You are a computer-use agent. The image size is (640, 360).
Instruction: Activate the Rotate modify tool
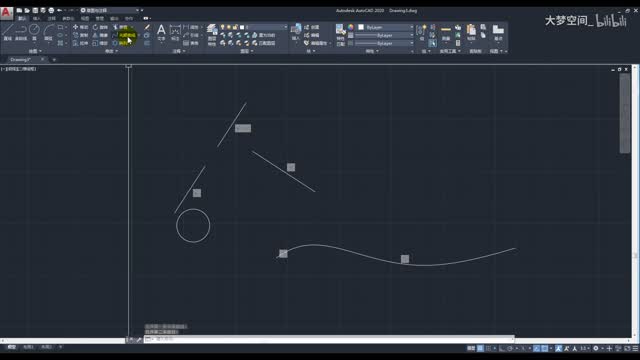tap(100, 27)
